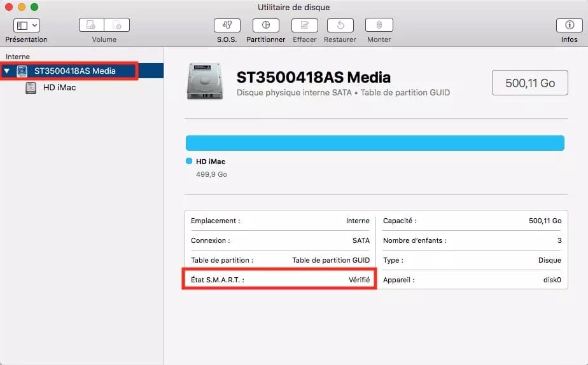Click the green fullscreen window button
588x365 pixels.
click(34, 7)
